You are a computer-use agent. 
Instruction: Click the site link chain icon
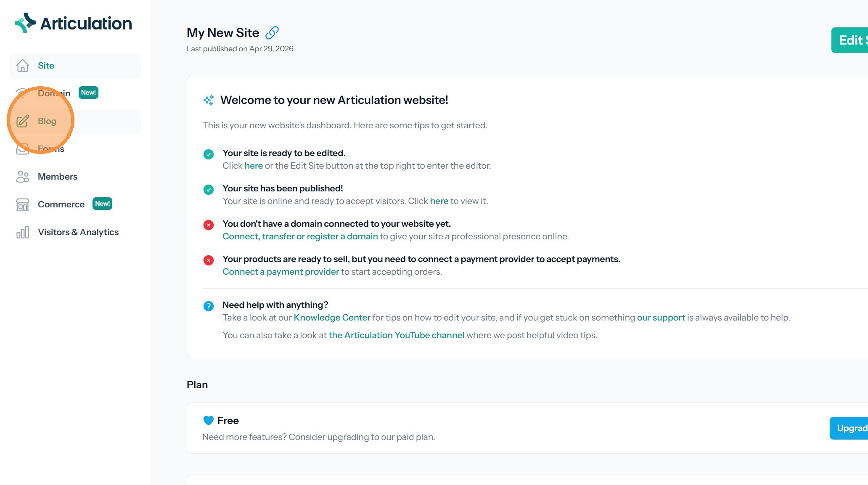tap(272, 32)
